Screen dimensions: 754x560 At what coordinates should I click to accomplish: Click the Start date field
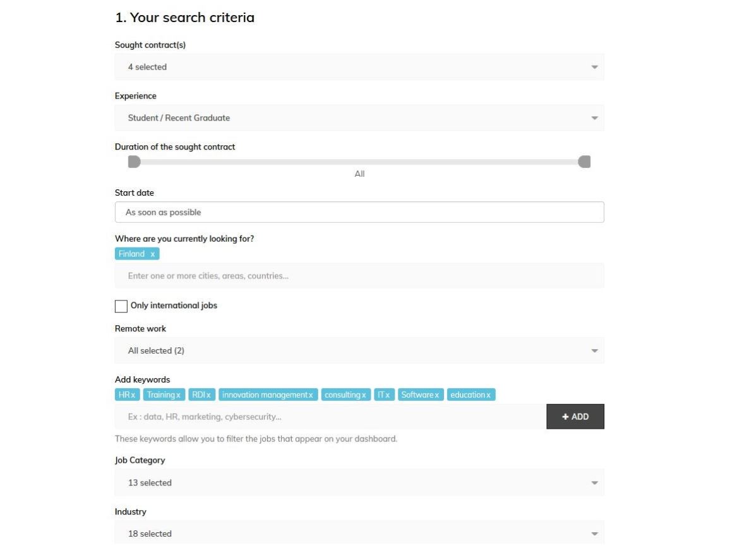(x=359, y=213)
